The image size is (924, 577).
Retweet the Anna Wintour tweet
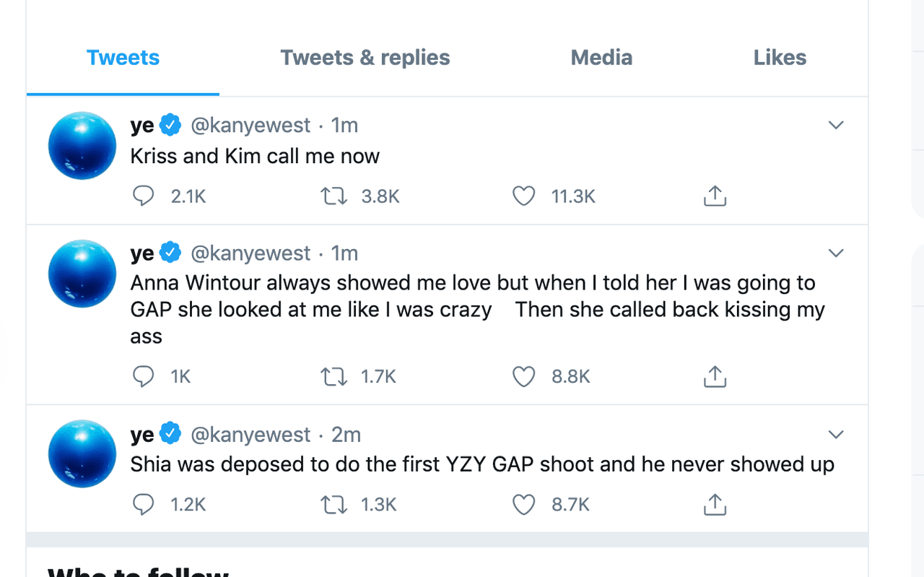click(334, 376)
